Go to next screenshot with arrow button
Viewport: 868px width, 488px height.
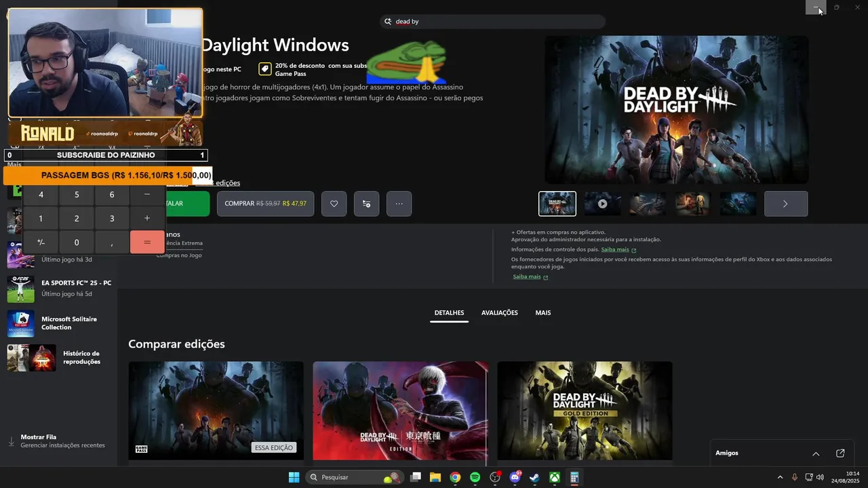point(785,203)
